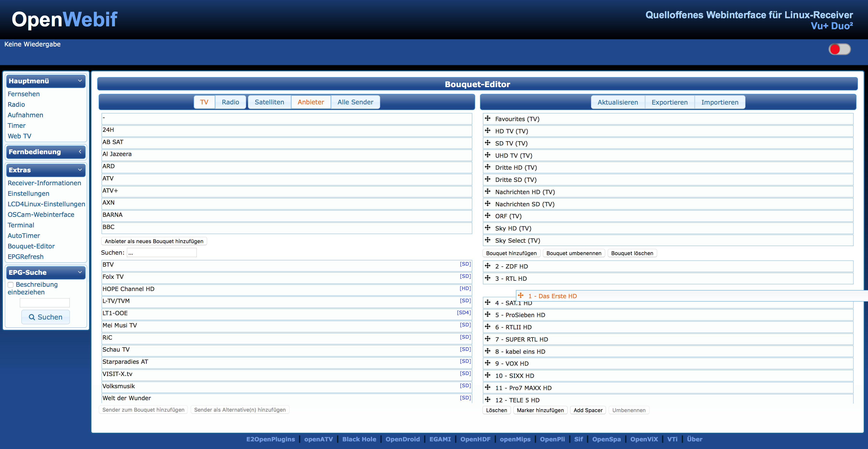Expand the Fernbedienung panel
This screenshot has height=449, width=868.
pos(80,152)
